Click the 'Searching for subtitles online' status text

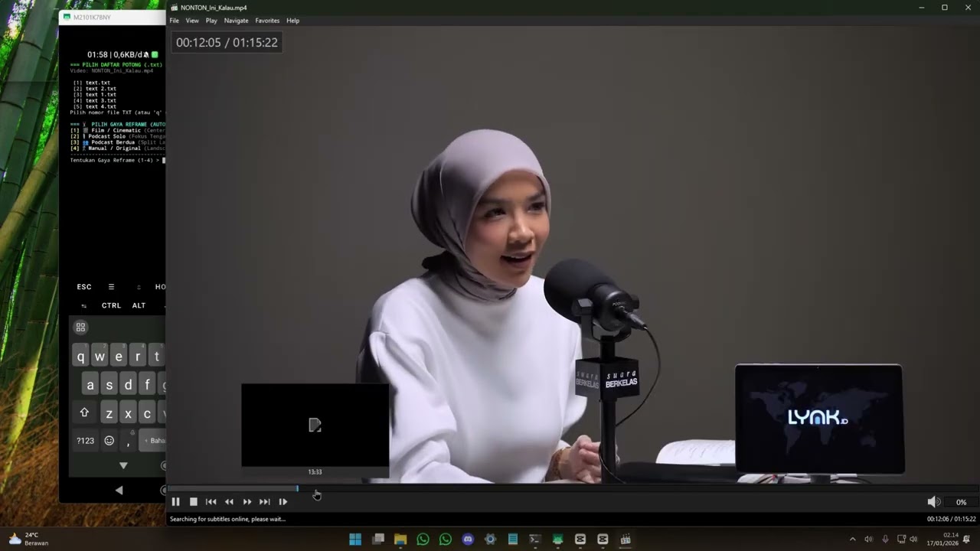pos(227,519)
